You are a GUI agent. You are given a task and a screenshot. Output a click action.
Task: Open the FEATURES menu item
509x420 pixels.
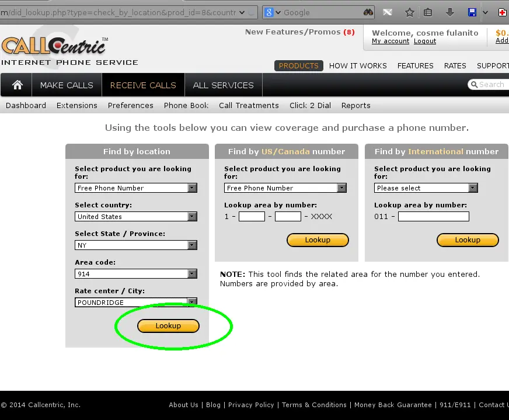click(x=415, y=65)
